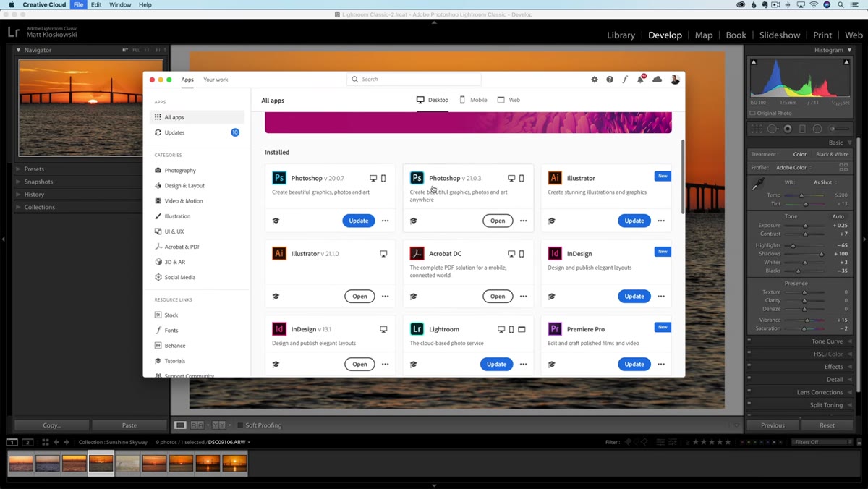Open Photoshop v 21.0.3
This screenshot has height=489, width=868.
pyautogui.click(x=498, y=221)
